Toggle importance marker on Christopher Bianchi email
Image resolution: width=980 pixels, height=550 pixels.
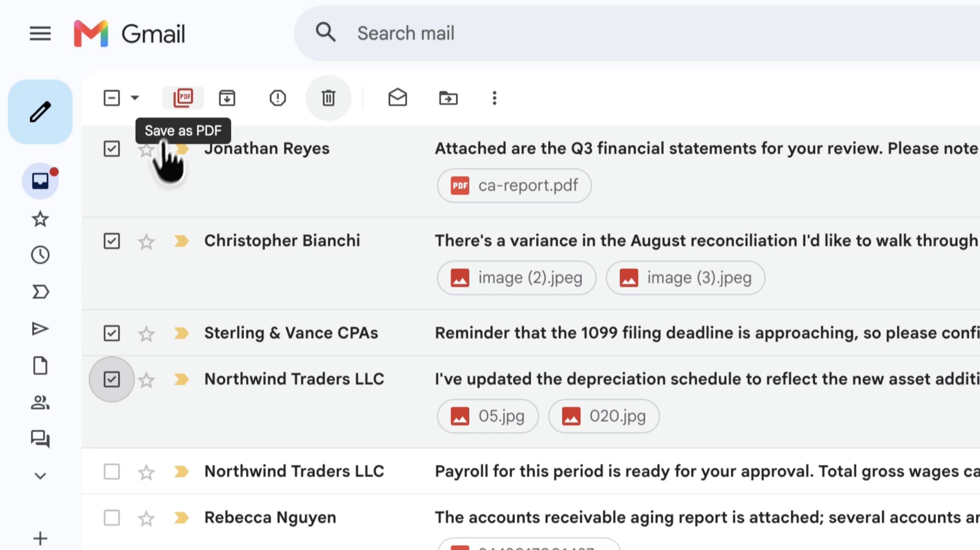[x=181, y=241]
